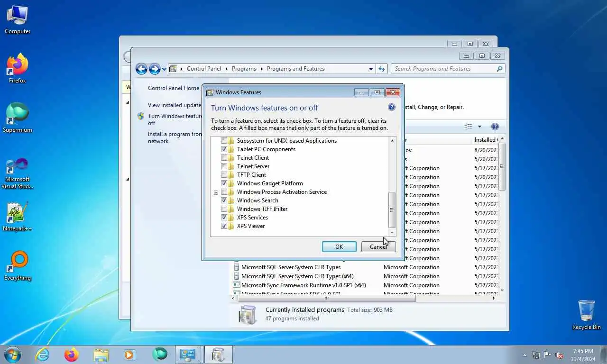Viewport: 607px width, 364px height.
Task: Open the address bar history dropdown
Action: click(371, 69)
